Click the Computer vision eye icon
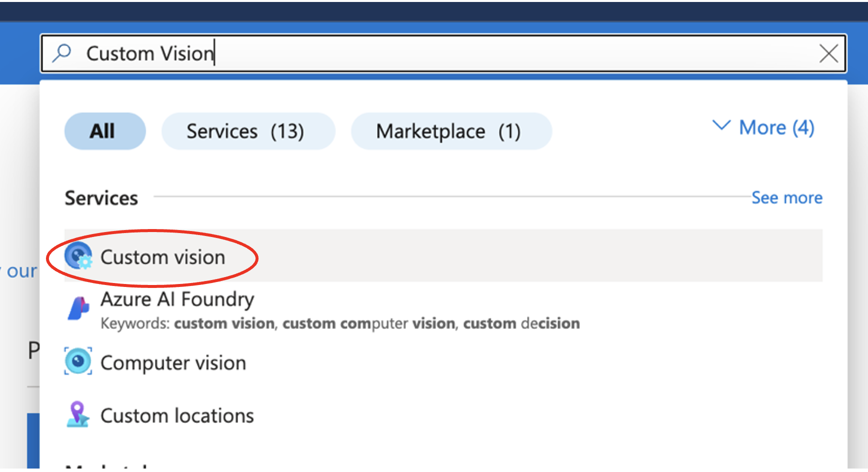The height and width of the screenshot is (472, 868). [78, 362]
